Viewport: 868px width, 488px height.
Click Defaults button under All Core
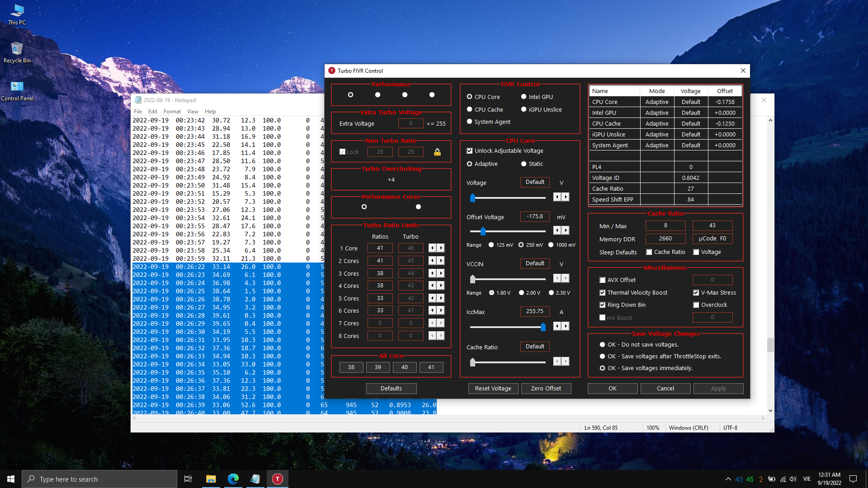(x=391, y=389)
